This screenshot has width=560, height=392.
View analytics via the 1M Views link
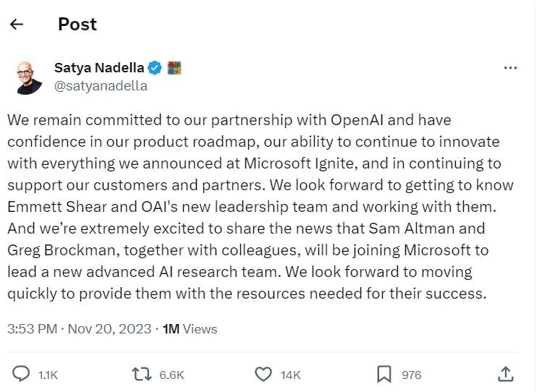tap(190, 329)
